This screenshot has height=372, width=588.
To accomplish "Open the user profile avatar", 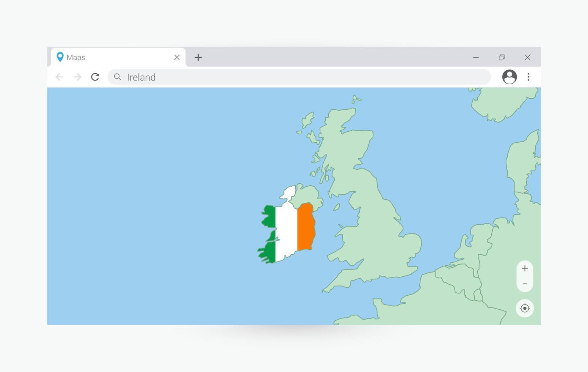I will [510, 77].
